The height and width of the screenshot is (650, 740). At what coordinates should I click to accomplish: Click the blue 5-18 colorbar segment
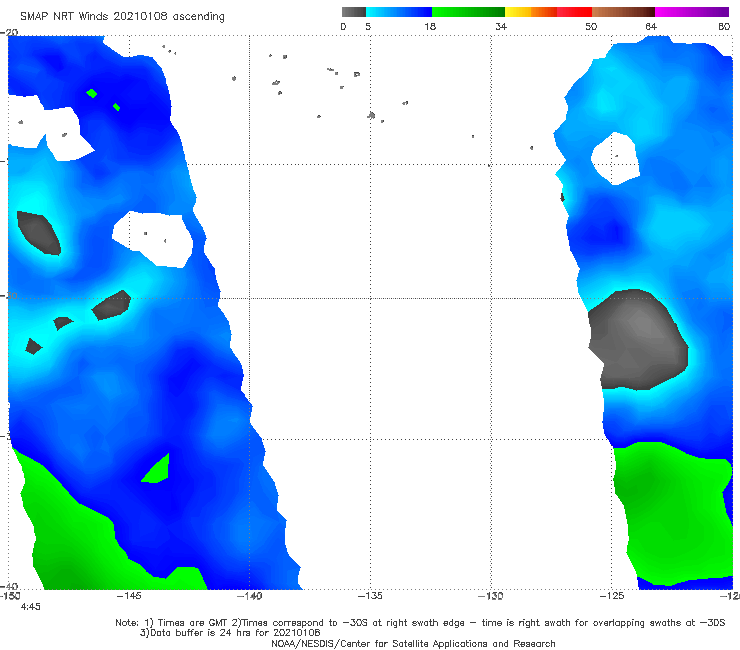point(399,12)
